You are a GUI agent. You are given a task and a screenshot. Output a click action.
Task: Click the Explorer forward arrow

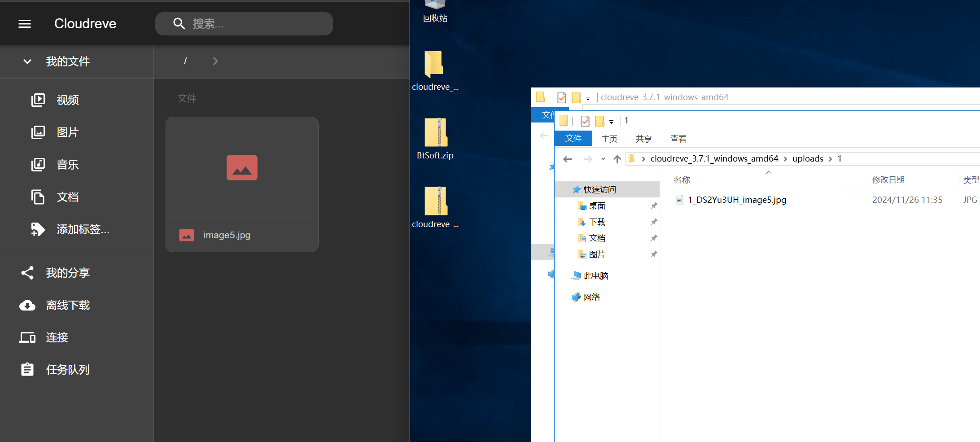588,159
